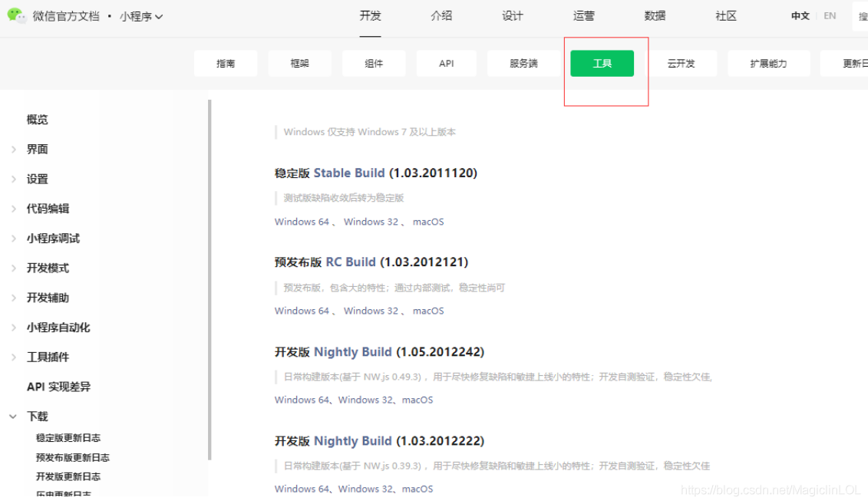Click the 界面 sidebar label
The image size is (868, 504).
click(x=37, y=150)
